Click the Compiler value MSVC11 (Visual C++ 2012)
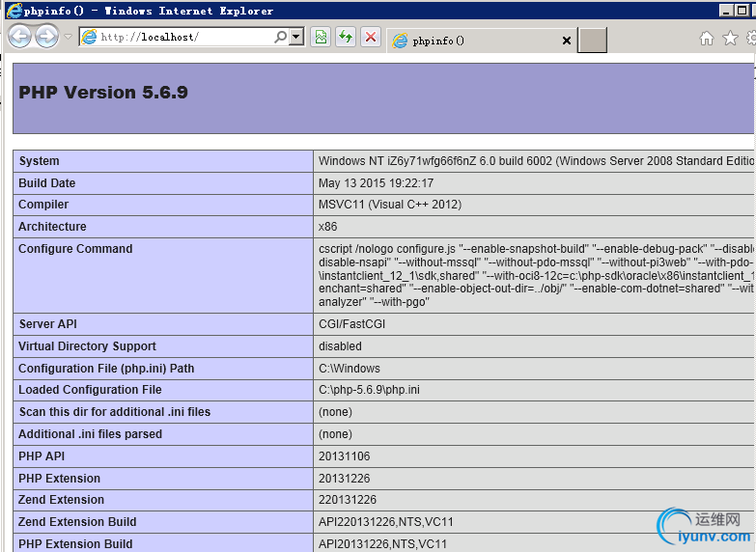Screen dimensions: 756x552 [x=390, y=205]
